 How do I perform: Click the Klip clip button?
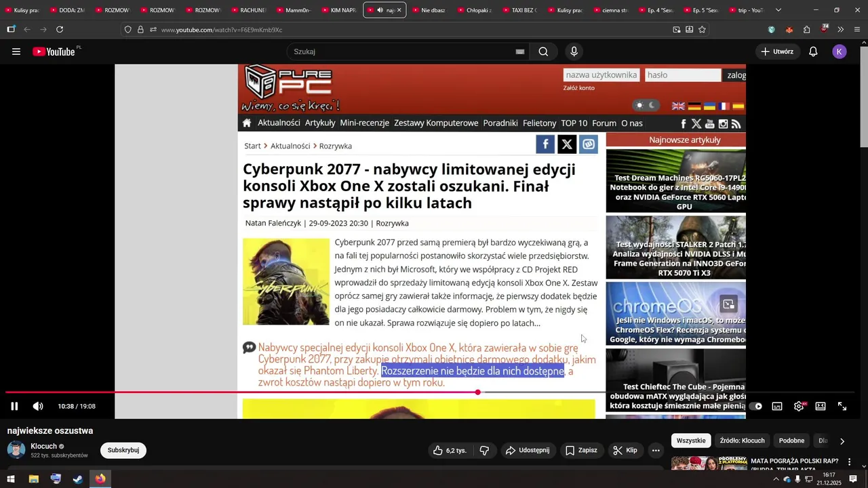(625, 450)
